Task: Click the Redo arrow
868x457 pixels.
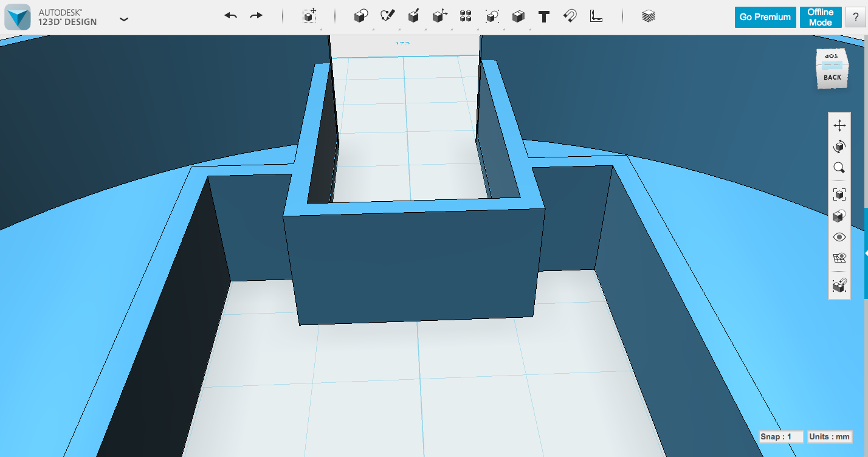Action: pyautogui.click(x=256, y=15)
